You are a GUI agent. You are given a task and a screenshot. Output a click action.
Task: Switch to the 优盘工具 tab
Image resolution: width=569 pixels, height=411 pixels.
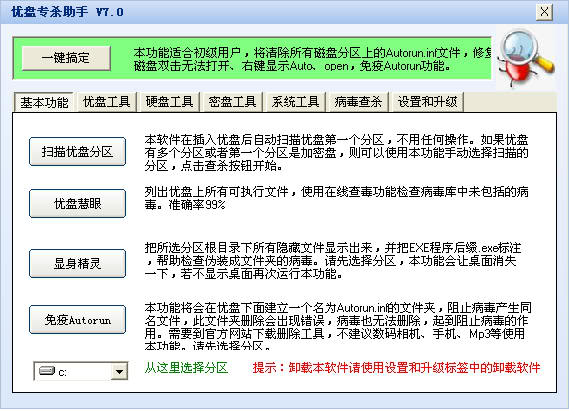(x=106, y=102)
